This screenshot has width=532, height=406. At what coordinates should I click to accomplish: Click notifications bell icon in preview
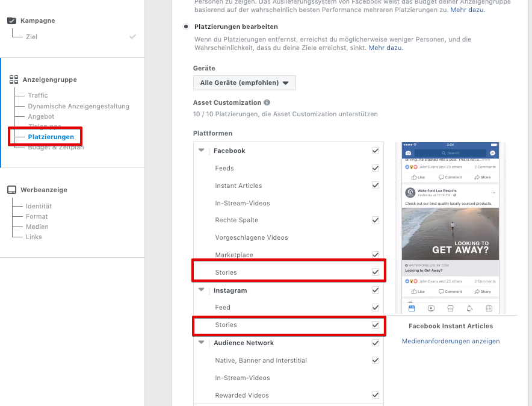pyautogui.click(x=469, y=308)
